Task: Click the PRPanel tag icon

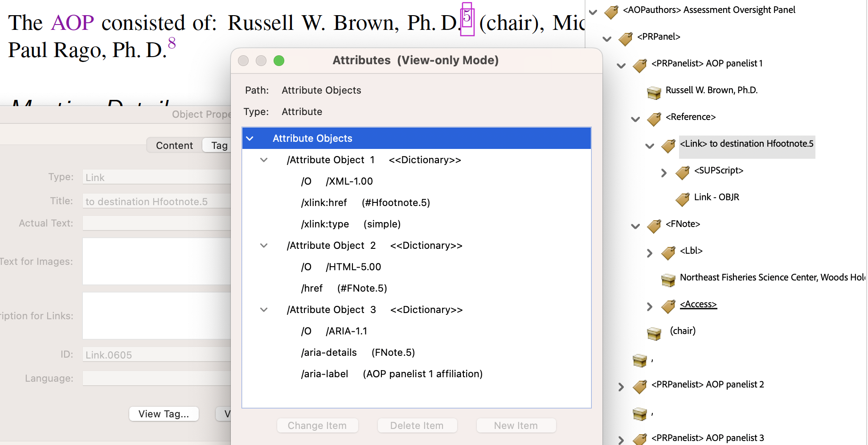Action: (625, 38)
